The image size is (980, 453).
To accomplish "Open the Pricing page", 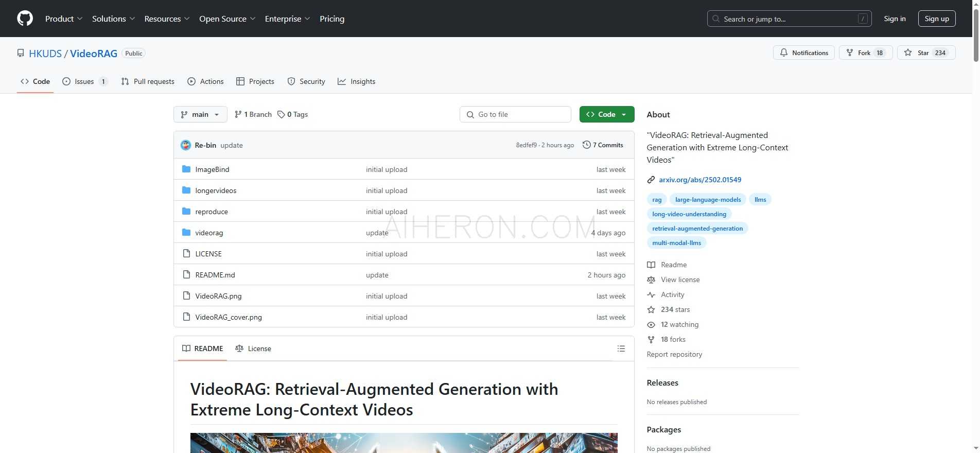I will [332, 19].
